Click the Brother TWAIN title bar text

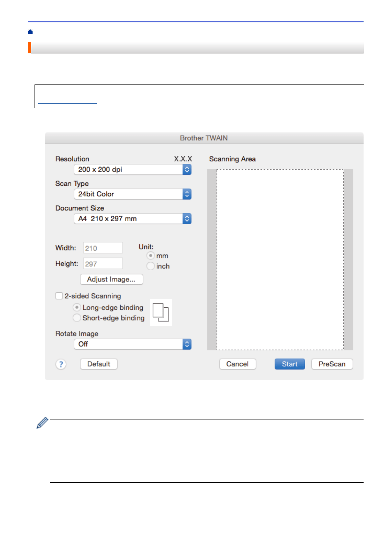[204, 138]
